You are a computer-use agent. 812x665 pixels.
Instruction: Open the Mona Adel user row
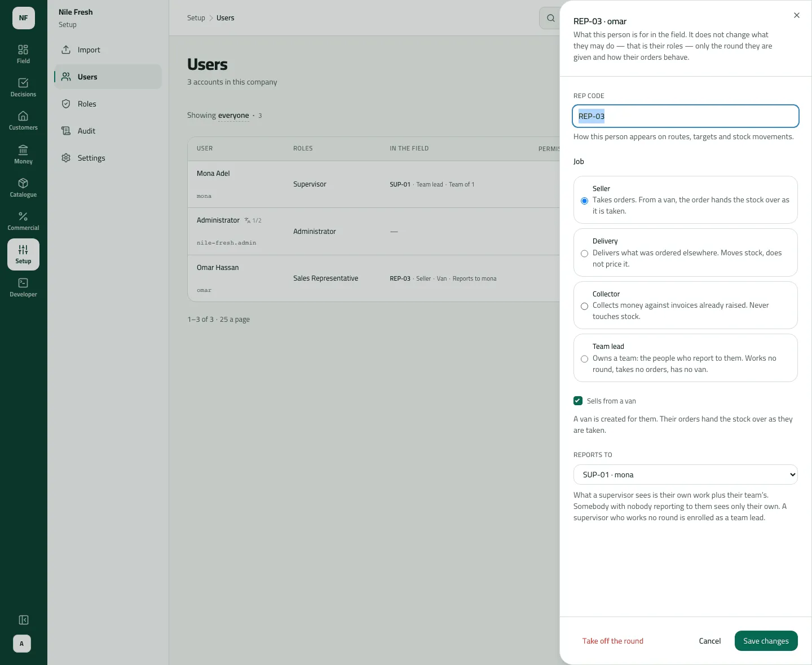click(x=374, y=184)
